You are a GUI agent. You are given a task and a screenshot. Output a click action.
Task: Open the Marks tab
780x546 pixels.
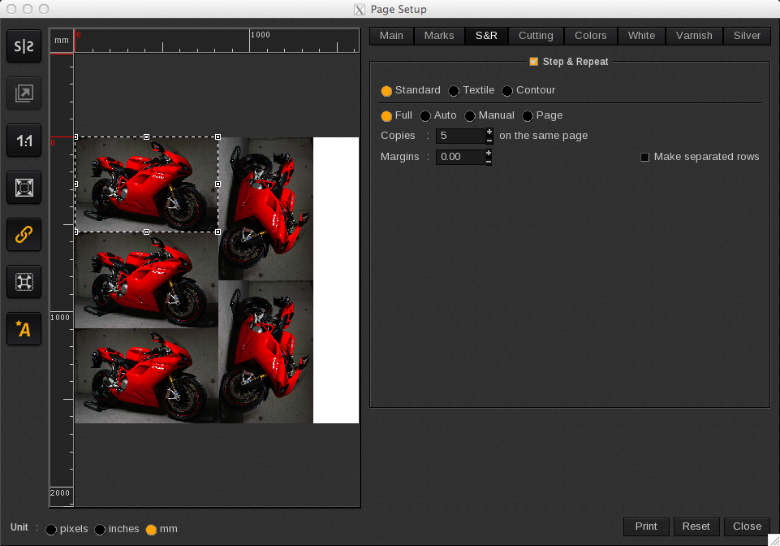[439, 36]
